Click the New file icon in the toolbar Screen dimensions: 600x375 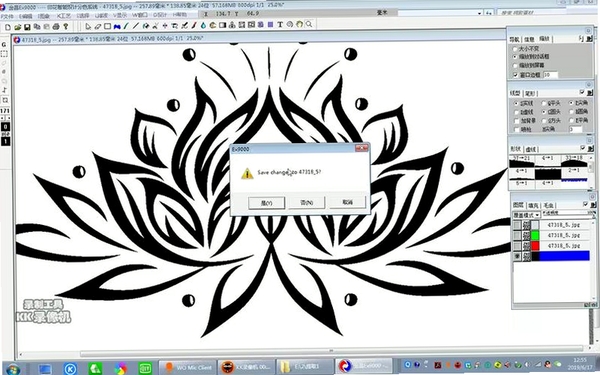pyautogui.click(x=8, y=27)
